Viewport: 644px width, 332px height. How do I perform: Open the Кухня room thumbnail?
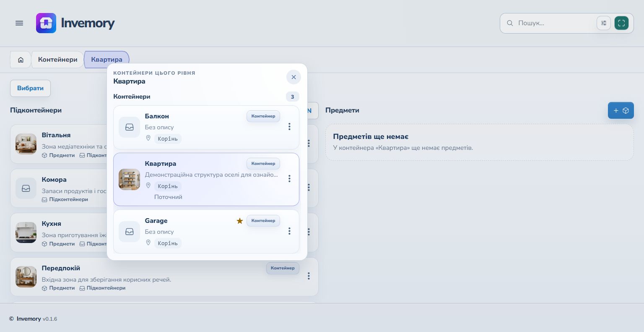click(26, 233)
